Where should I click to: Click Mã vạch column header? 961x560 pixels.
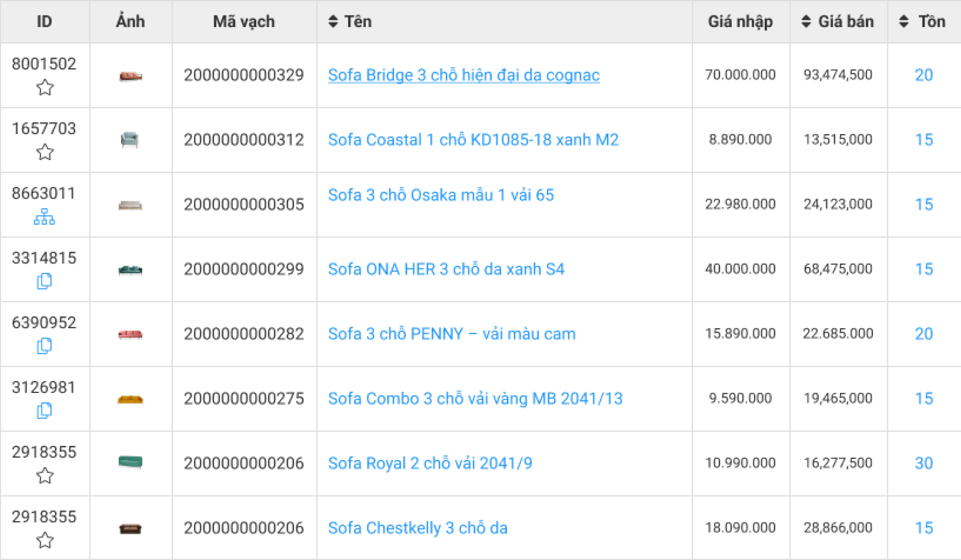pos(244,22)
